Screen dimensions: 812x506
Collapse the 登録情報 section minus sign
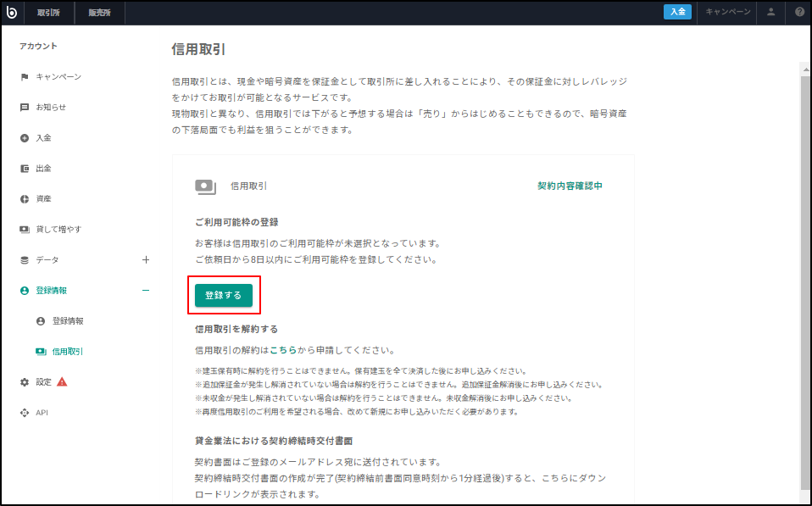(x=146, y=291)
